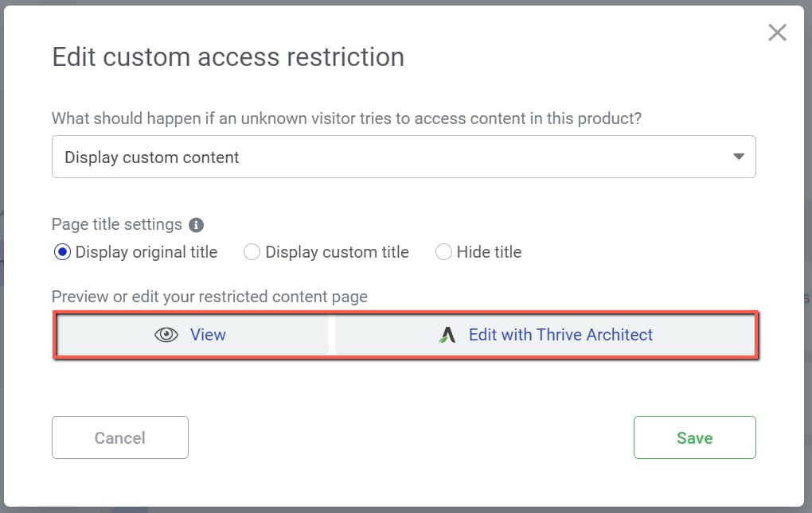
Task: Click the info icon beside Page title settings
Action: point(197,225)
